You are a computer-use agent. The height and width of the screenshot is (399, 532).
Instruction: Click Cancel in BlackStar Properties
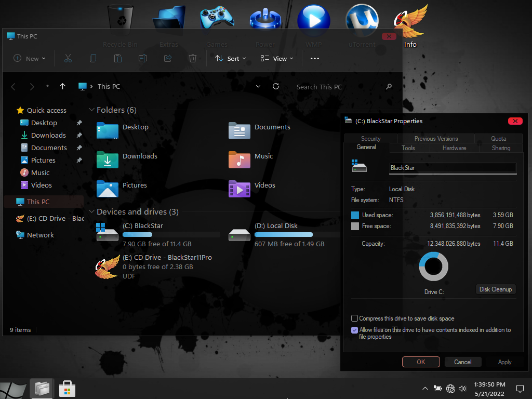coord(463,362)
